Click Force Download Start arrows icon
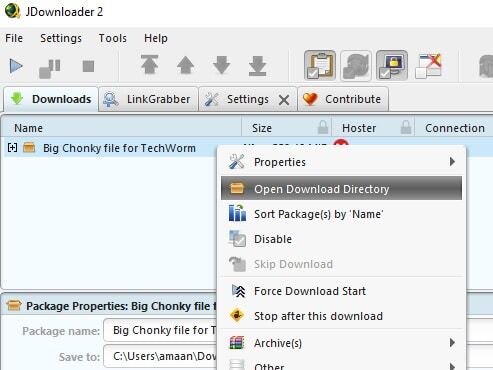 [x=239, y=291]
